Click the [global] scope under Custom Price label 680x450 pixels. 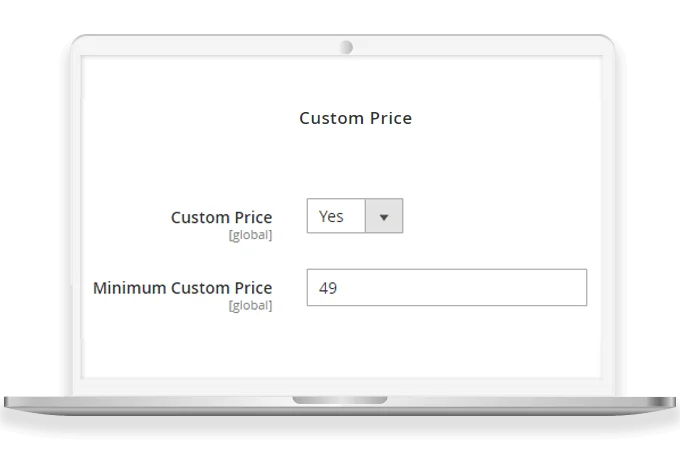tap(250, 234)
